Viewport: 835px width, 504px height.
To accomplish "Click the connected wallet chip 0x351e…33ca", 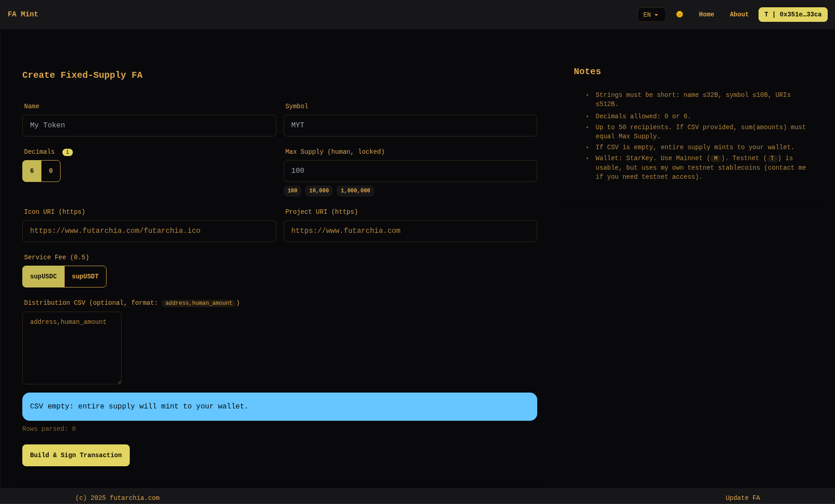I will (x=793, y=14).
